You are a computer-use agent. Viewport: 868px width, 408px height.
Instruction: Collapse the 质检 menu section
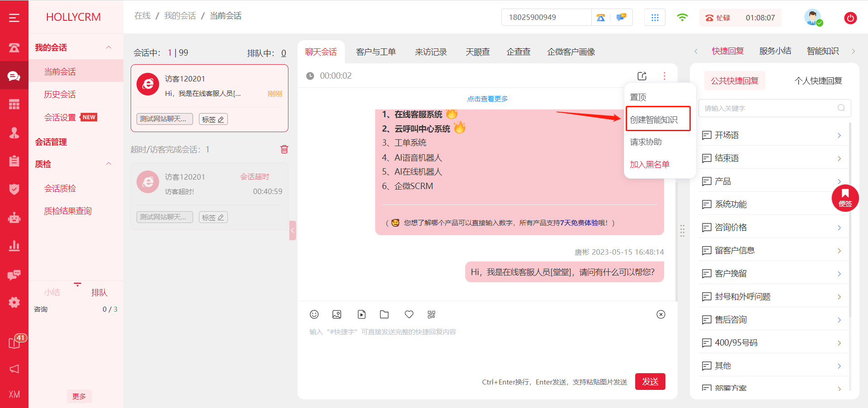[x=108, y=164]
